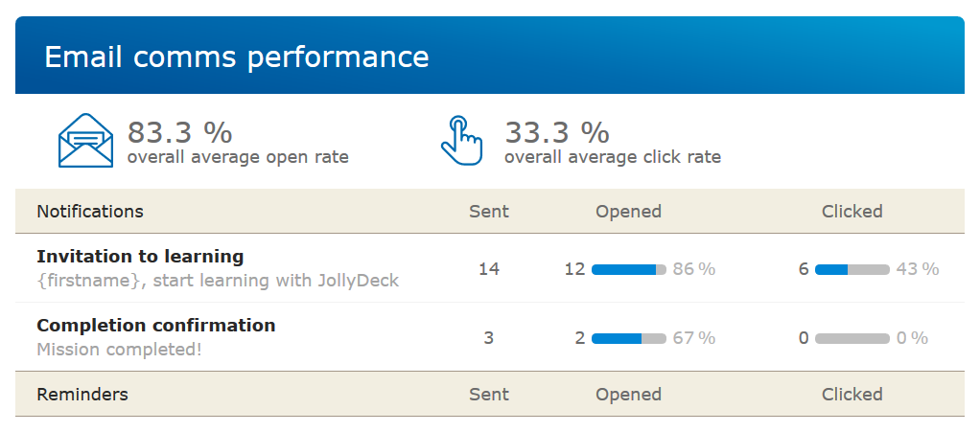
Task: Click the Clicked column header in Reminders
Action: pyautogui.click(x=852, y=395)
